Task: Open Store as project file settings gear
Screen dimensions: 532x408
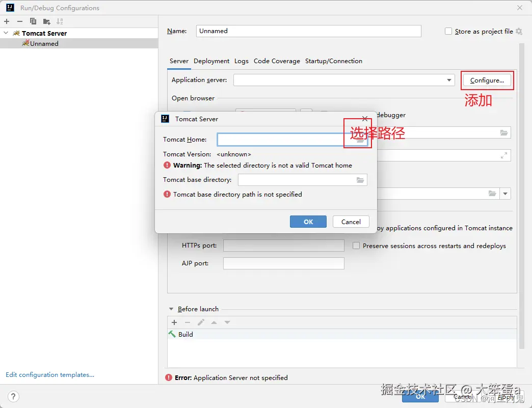Action: click(x=519, y=31)
